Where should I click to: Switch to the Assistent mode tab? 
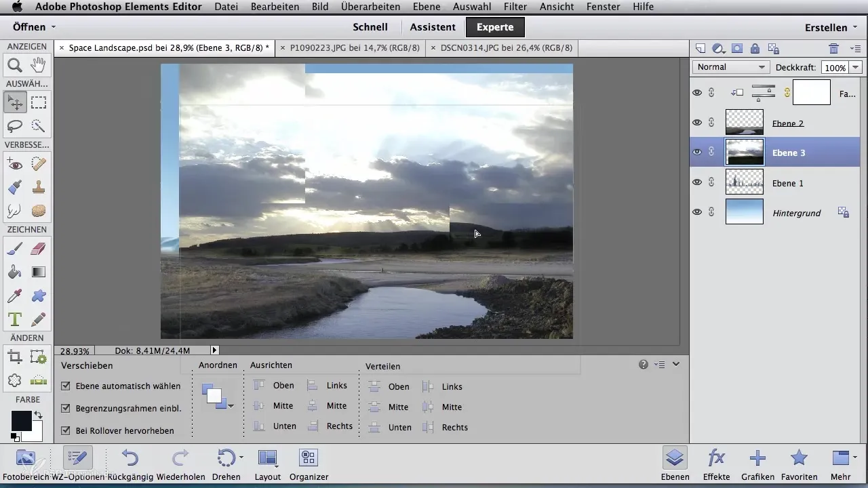(433, 27)
